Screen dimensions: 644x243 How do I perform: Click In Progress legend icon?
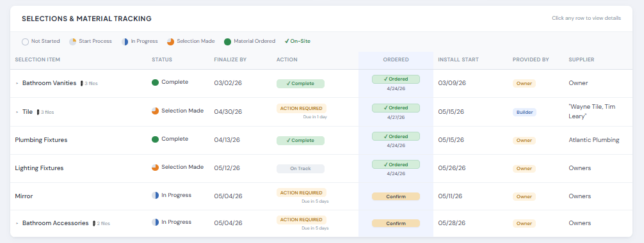point(125,42)
